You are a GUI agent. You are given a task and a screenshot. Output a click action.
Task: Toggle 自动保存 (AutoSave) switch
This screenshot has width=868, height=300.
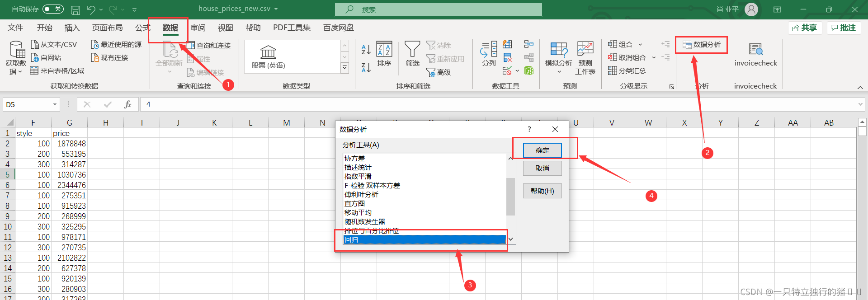pyautogui.click(x=53, y=9)
